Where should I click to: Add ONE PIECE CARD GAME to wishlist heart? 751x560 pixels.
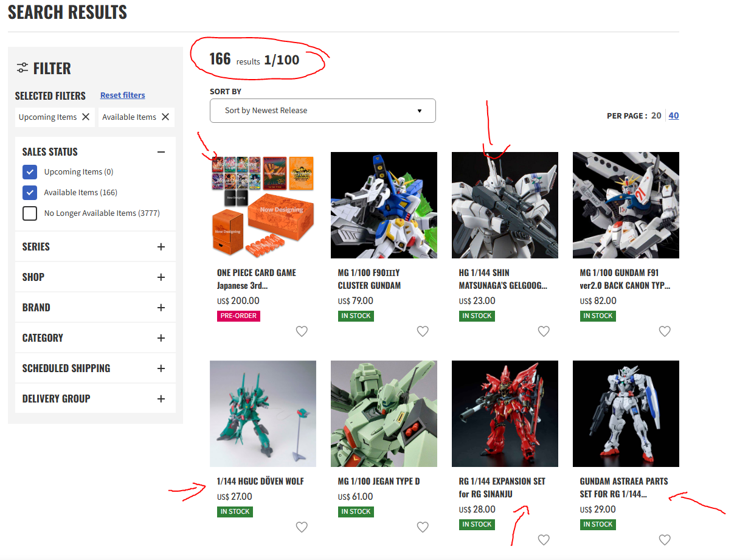click(x=302, y=331)
